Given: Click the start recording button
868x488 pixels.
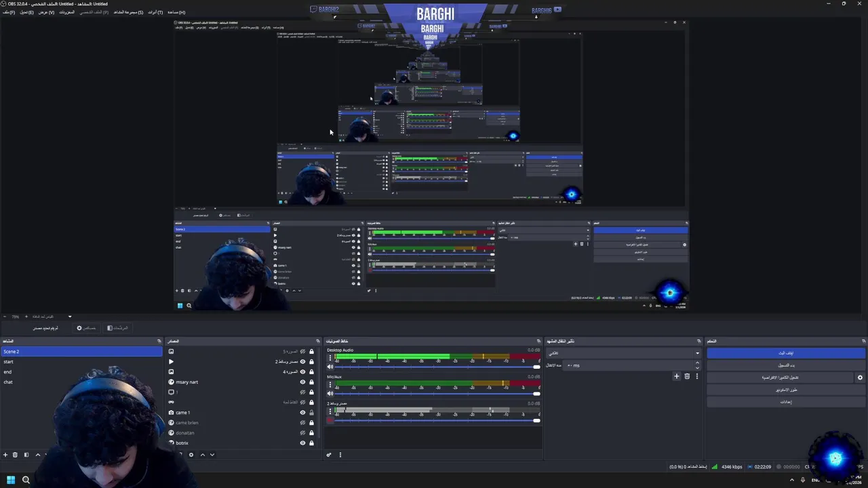Looking at the screenshot, I should [786, 365].
